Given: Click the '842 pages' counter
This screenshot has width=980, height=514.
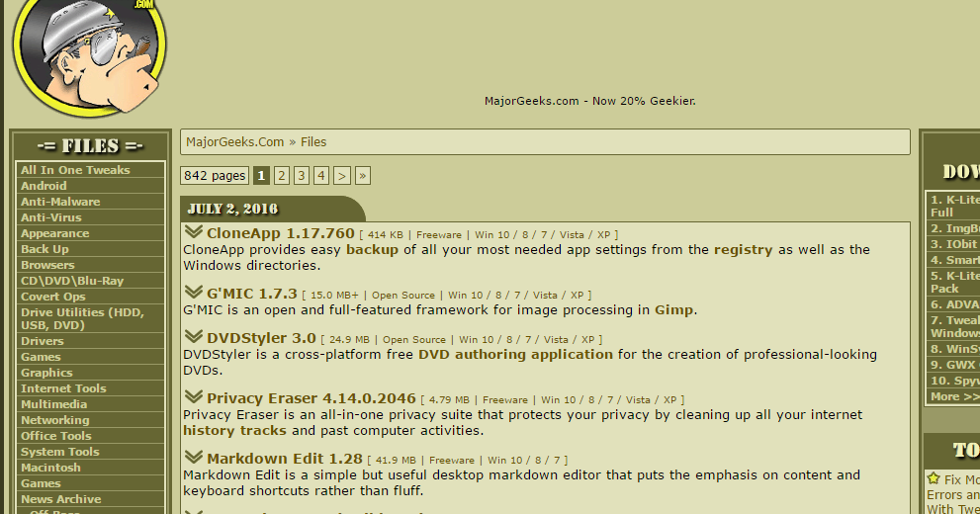Looking at the screenshot, I should tap(215, 176).
